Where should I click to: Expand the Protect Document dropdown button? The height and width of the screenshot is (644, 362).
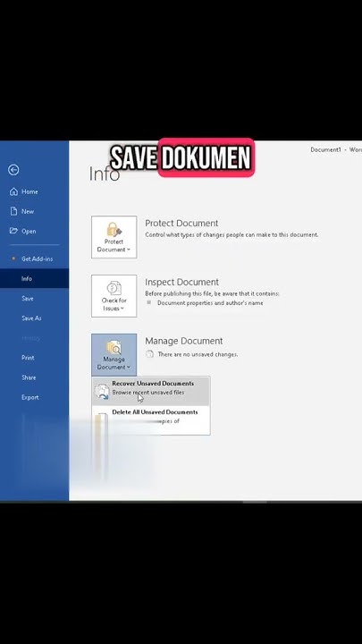(x=114, y=237)
